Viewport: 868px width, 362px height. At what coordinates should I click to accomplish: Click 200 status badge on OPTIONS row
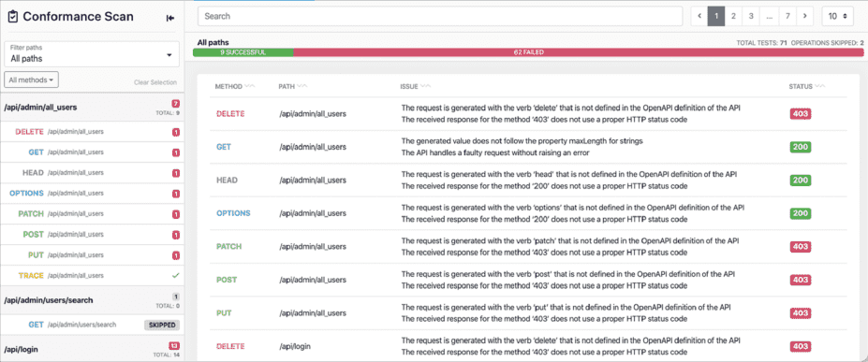click(x=801, y=213)
